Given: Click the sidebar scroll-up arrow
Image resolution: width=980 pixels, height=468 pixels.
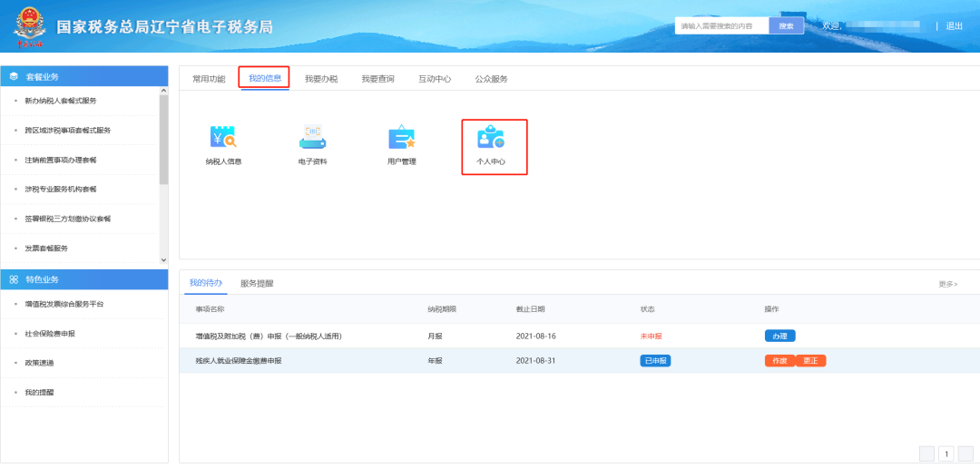Looking at the screenshot, I should pyautogui.click(x=163, y=92).
